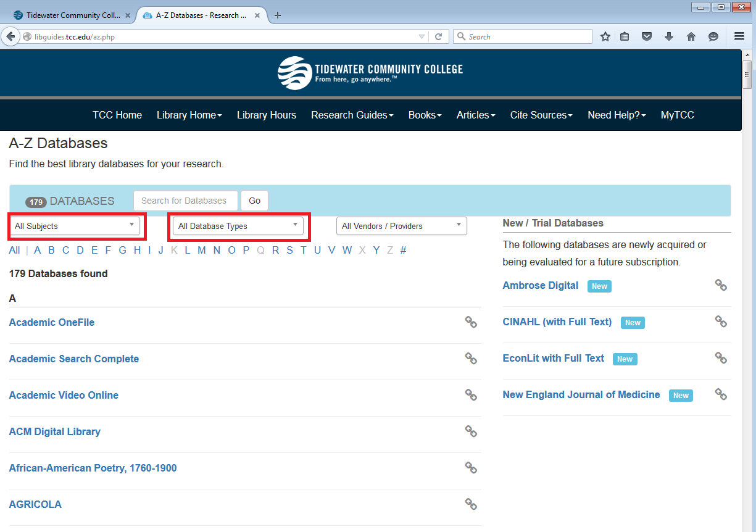Open URL bar history dropdown arrow

[x=422, y=36]
